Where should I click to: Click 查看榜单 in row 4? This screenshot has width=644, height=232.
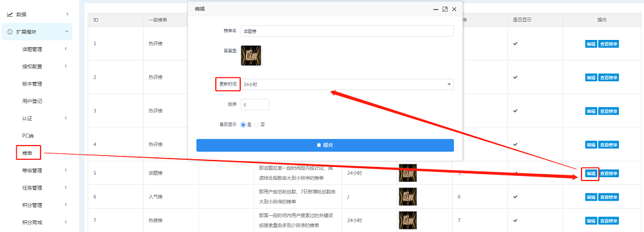click(609, 145)
